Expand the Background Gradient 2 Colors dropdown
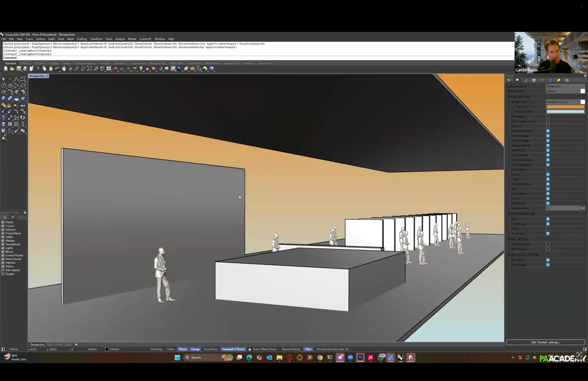 [582, 102]
